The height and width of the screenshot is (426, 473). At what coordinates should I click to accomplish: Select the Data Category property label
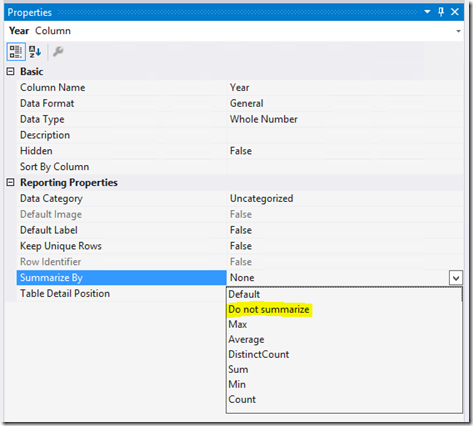(x=51, y=198)
